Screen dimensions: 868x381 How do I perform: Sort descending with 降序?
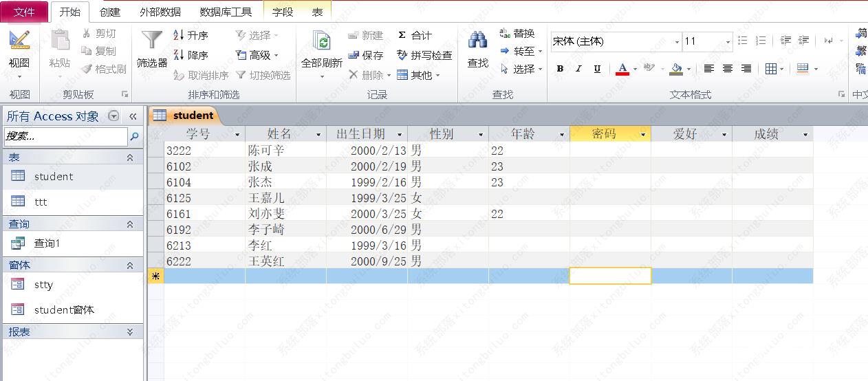click(191, 55)
